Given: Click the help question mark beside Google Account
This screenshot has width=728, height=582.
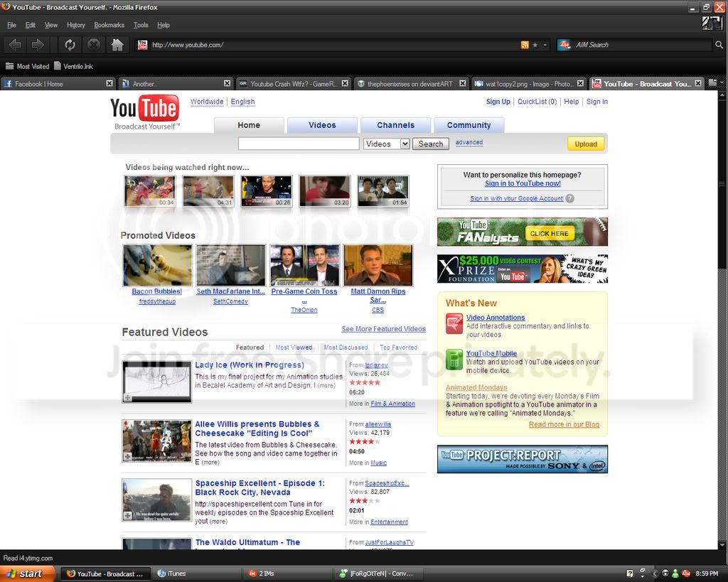Looking at the screenshot, I should [569, 199].
